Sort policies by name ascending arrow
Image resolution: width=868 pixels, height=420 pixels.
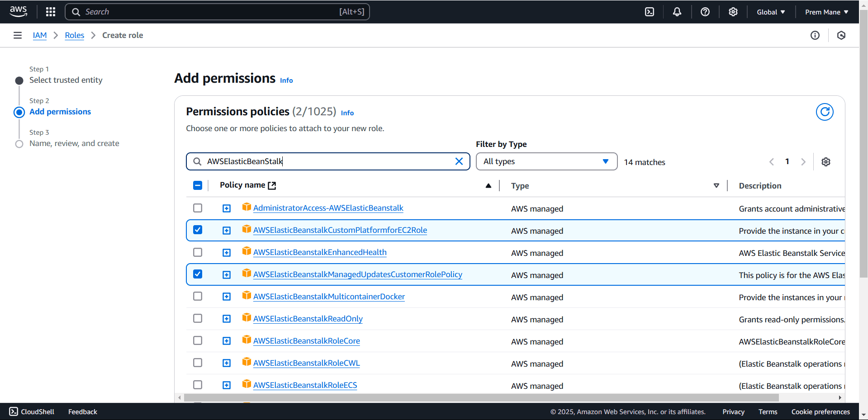click(489, 186)
